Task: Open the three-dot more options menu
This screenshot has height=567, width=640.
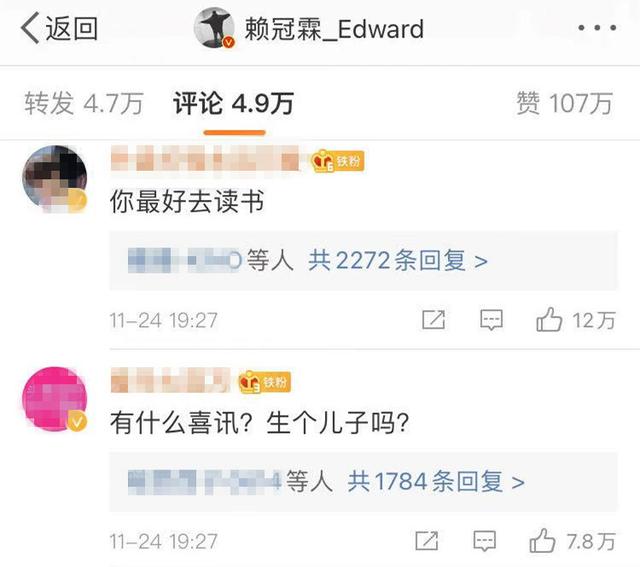Action: point(597,28)
